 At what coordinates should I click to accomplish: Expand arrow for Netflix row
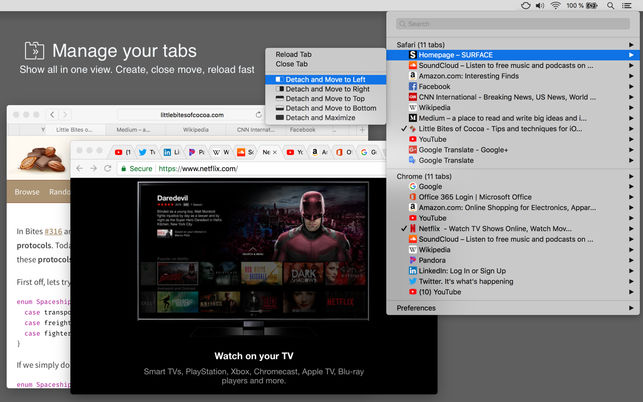coord(631,229)
